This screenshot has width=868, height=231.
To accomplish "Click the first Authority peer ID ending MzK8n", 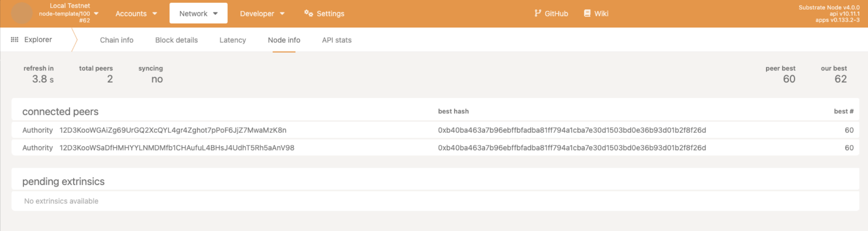I will pyautogui.click(x=173, y=130).
